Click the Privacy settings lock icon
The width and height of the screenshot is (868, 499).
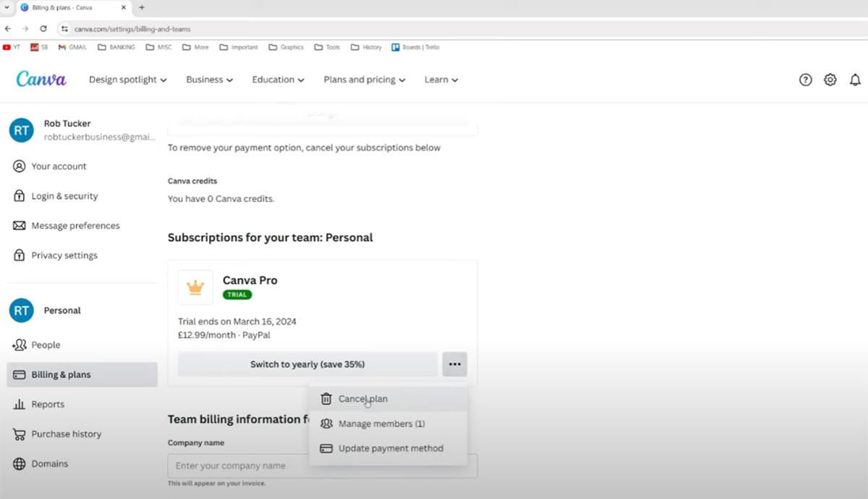point(19,255)
